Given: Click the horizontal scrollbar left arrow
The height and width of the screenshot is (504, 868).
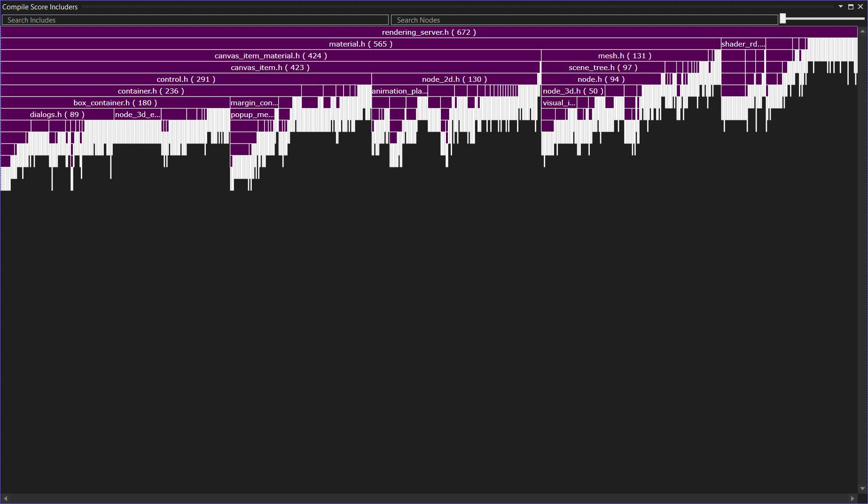Looking at the screenshot, I should [x=6, y=498].
